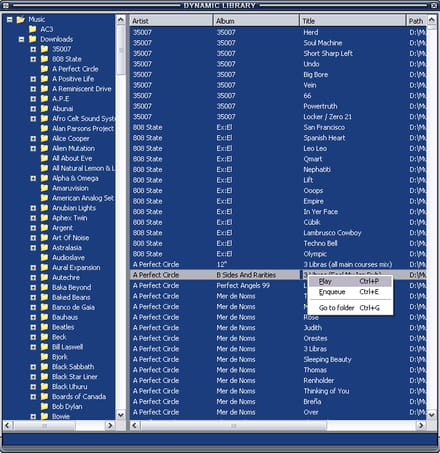The height and width of the screenshot is (453, 440).
Task: Click the B Sides And Rarities album cell
Action: pos(246,275)
